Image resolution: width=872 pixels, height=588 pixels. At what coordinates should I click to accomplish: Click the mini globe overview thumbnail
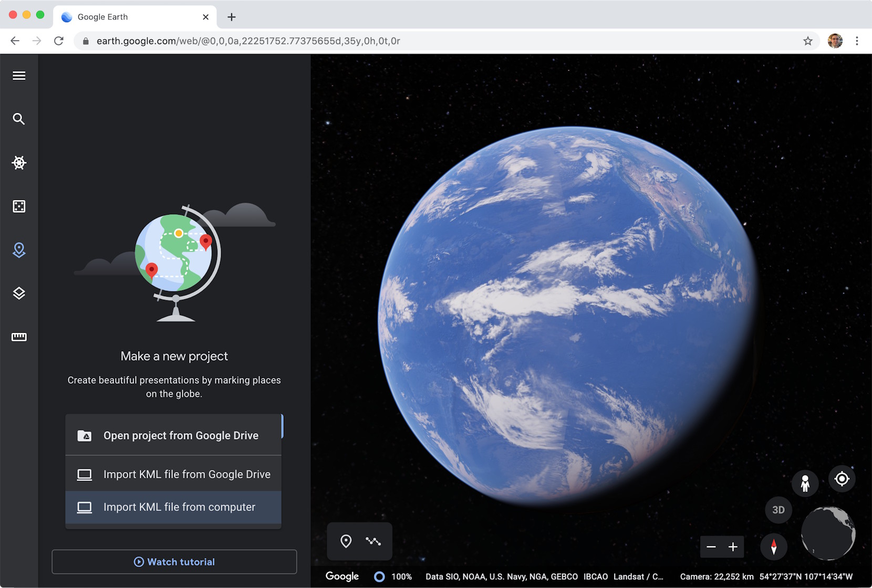828,533
